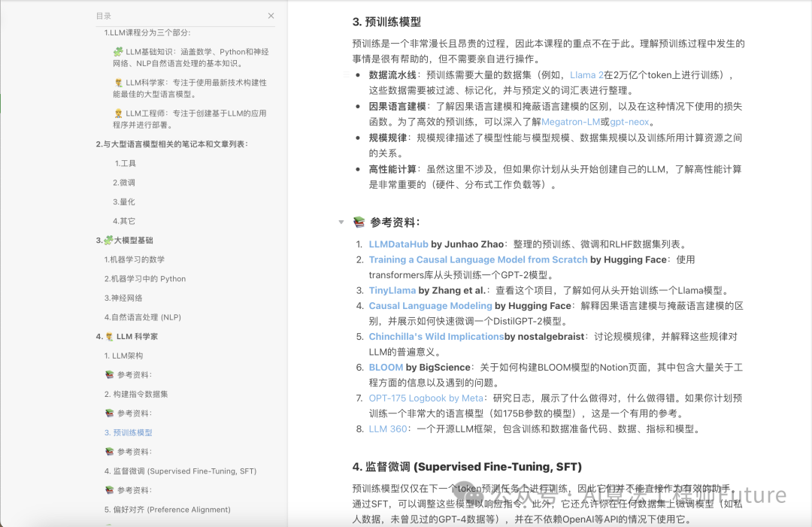Collapse the 参考资料 section triangle in document
Viewport: 812px width, 527px height.
click(341, 222)
